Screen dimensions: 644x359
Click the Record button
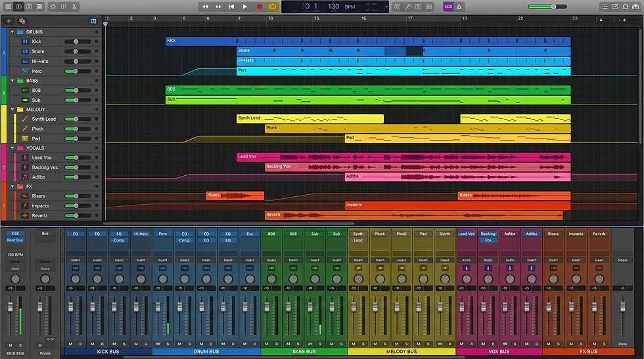(x=259, y=7)
